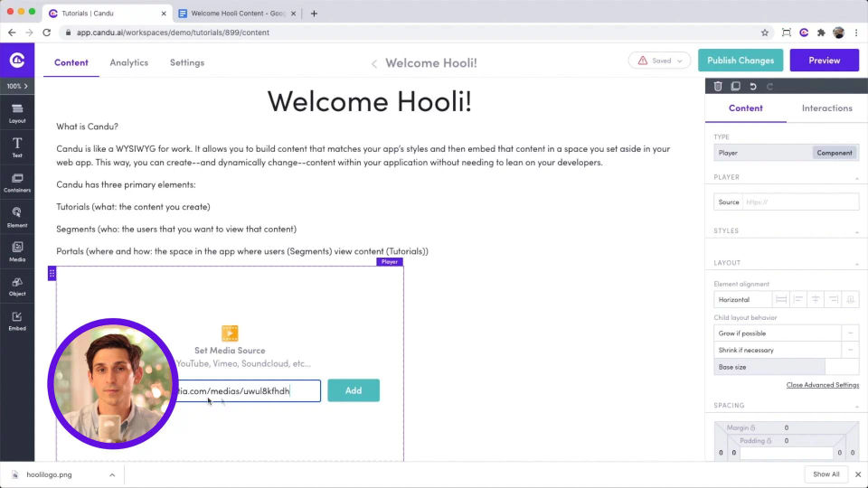Click the media film icon in Player block
This screenshot has height=488, width=868.
pos(230,333)
